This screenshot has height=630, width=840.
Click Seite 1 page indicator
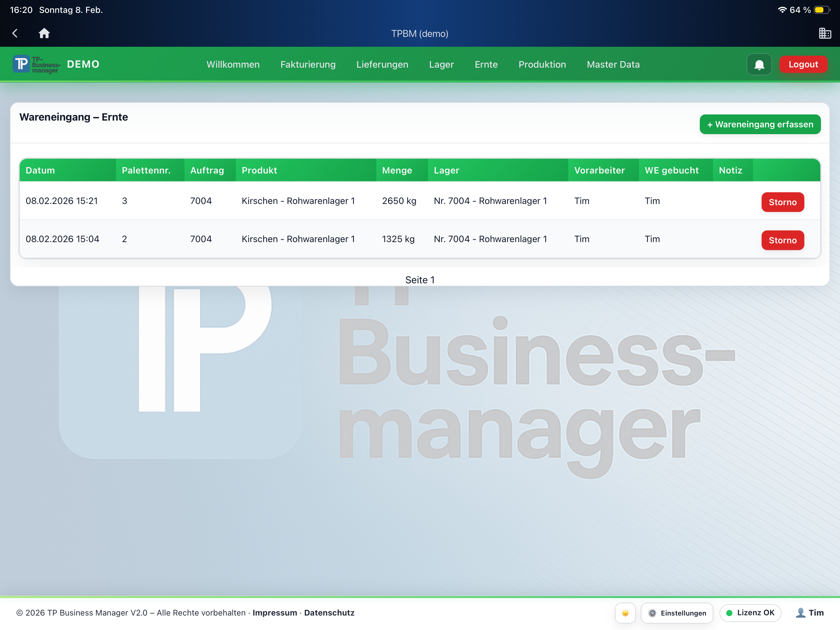pyautogui.click(x=420, y=280)
